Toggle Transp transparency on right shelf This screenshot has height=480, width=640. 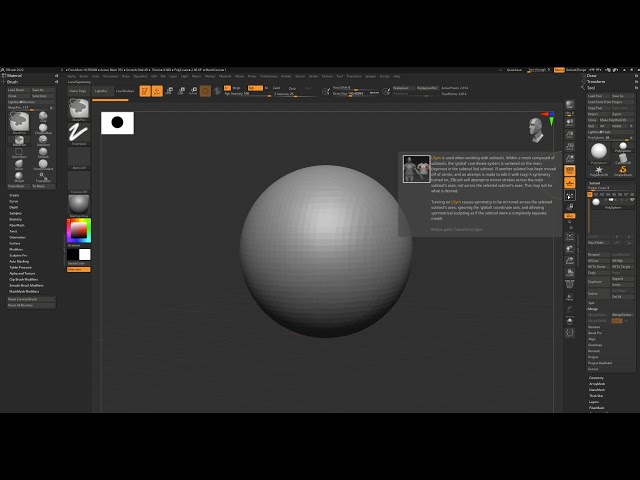click(x=569, y=297)
